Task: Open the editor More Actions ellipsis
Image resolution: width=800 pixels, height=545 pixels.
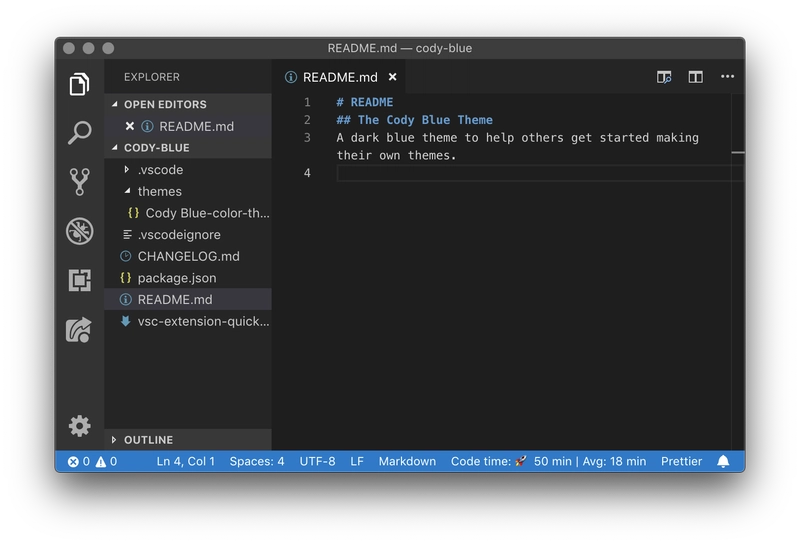Action: pos(727,77)
